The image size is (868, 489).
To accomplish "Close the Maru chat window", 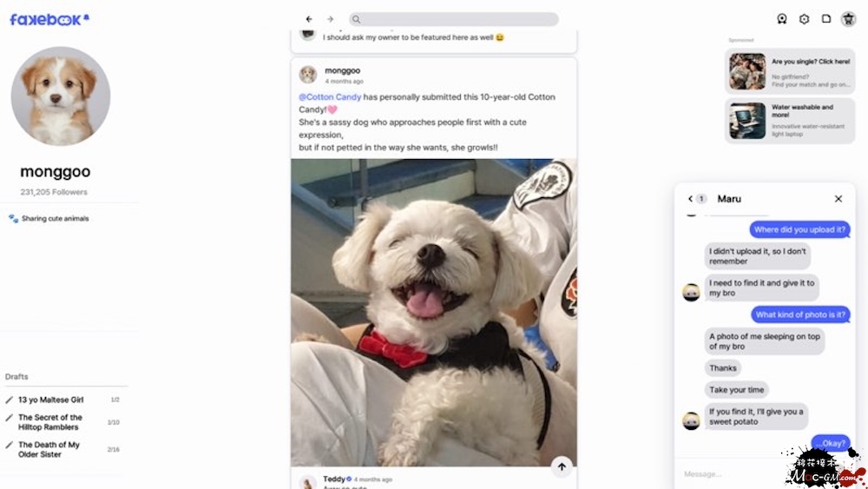I will (x=838, y=198).
